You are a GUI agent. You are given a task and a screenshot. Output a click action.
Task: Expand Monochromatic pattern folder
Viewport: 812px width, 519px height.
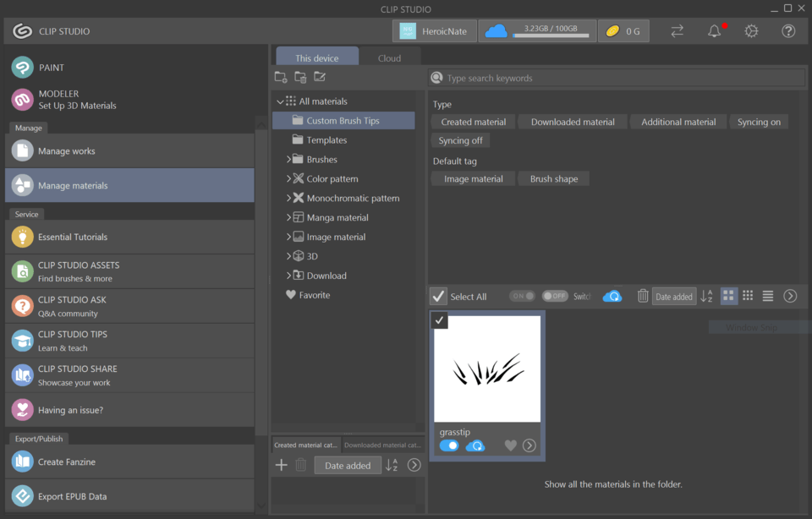pos(288,198)
